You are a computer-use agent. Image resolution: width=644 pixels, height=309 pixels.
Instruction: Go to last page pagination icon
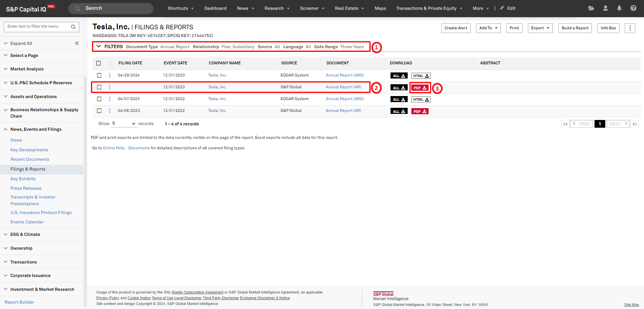[x=635, y=124]
